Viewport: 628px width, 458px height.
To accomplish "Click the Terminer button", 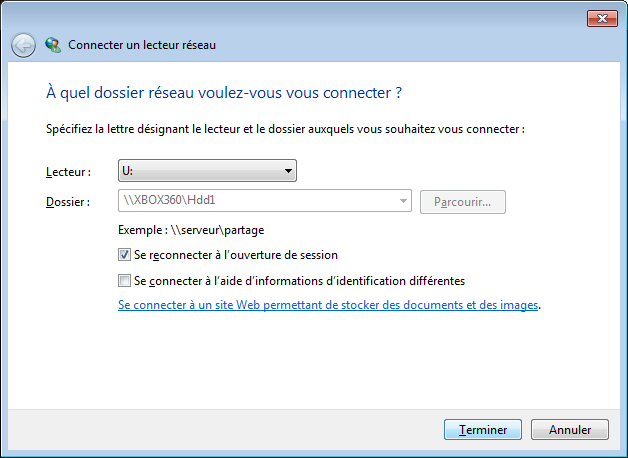I will coord(483,430).
